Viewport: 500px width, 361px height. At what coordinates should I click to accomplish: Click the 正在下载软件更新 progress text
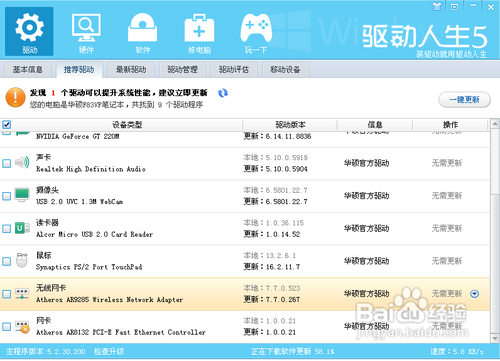(293, 351)
